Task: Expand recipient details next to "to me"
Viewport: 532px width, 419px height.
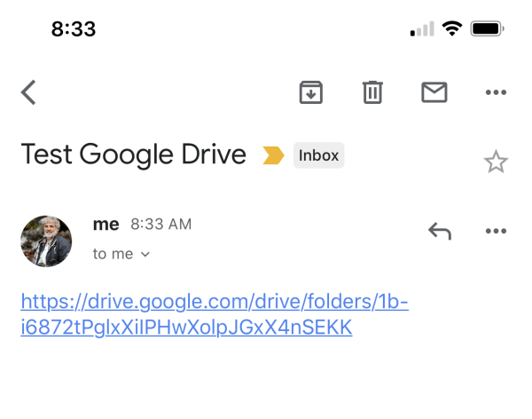Action: pyautogui.click(x=145, y=255)
